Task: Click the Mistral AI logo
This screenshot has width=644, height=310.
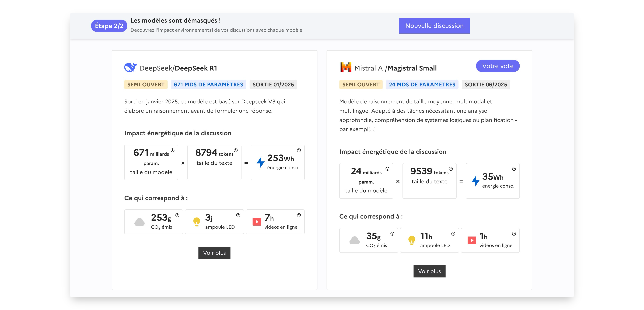Action: tap(346, 68)
